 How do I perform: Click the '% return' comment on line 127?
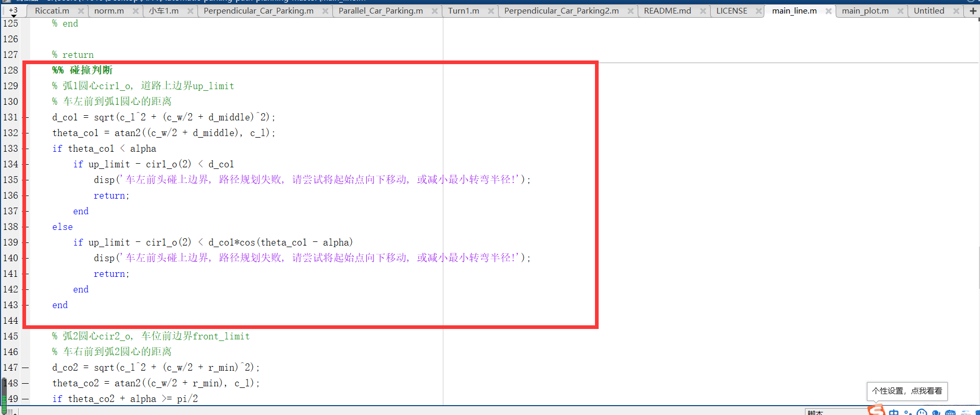[73, 55]
